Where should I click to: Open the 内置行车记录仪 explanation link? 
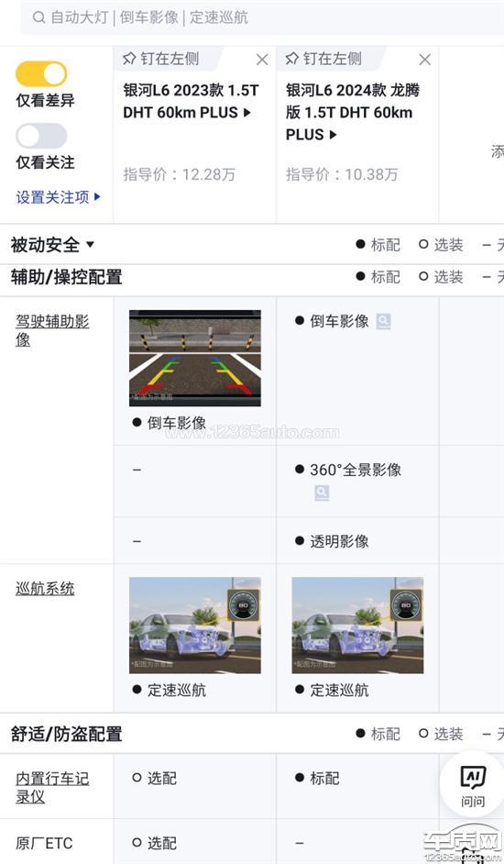pos(52,787)
